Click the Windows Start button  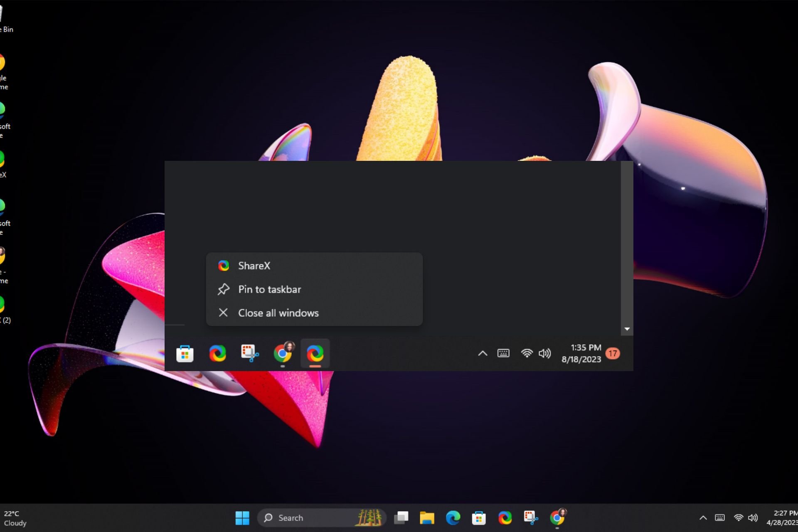[x=244, y=518]
